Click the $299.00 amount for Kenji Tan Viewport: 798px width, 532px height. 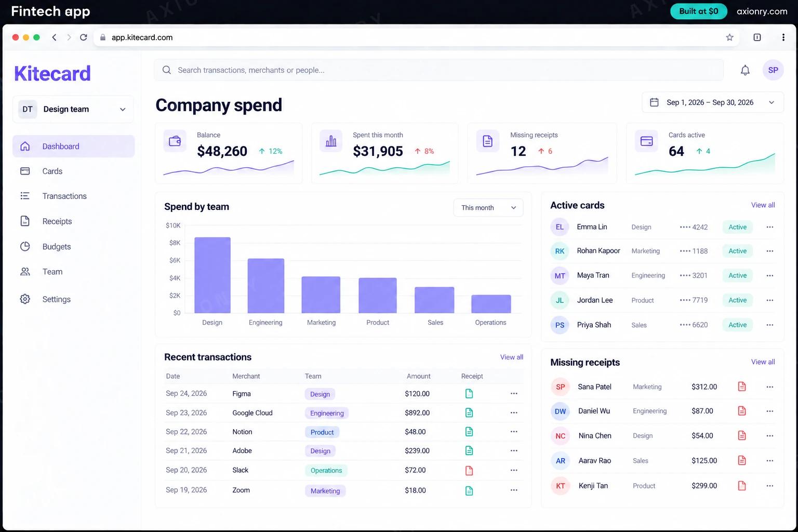704,486
